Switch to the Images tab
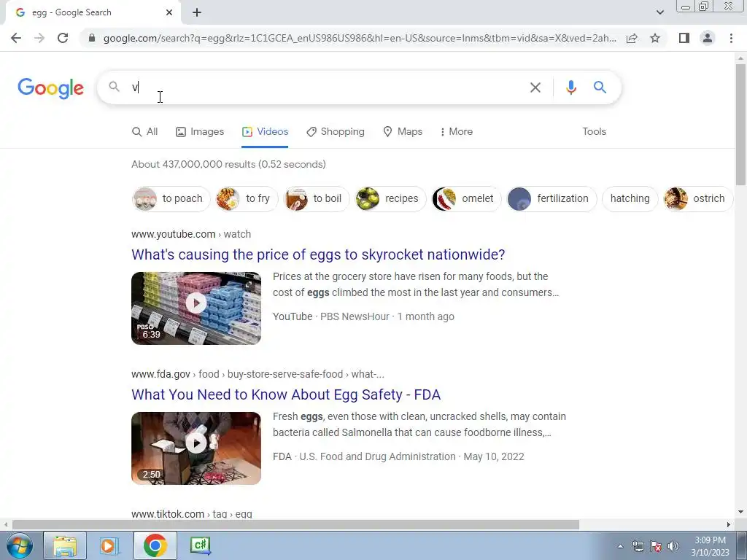Screen dimensions: 747x560 click(x=200, y=132)
